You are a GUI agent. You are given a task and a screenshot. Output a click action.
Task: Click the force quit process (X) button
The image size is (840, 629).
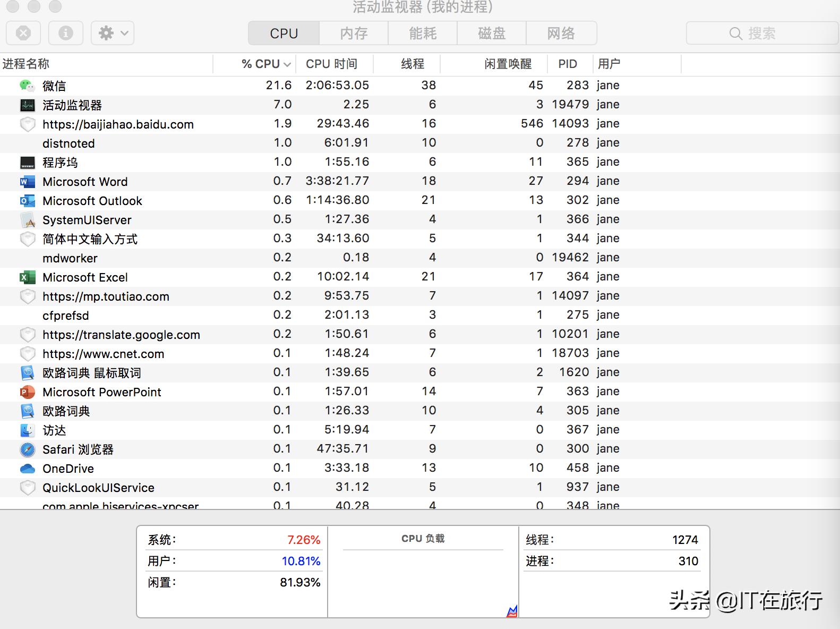tap(23, 33)
